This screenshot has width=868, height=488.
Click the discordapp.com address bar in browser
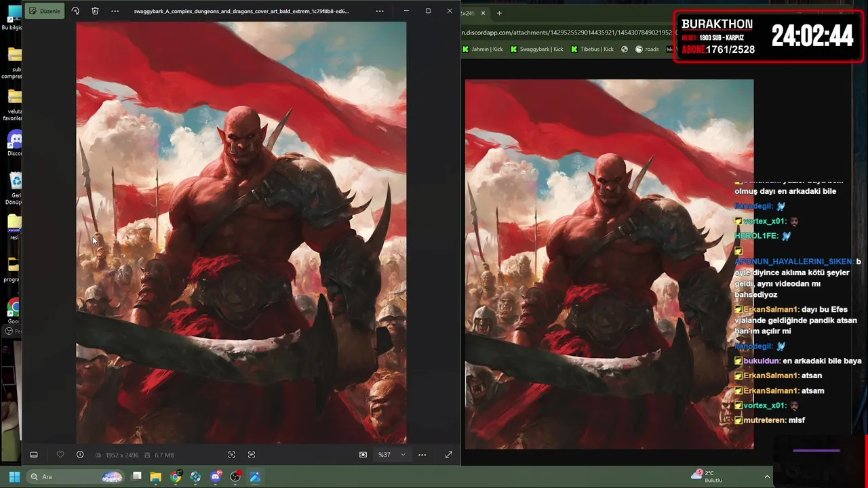pyautogui.click(x=567, y=32)
